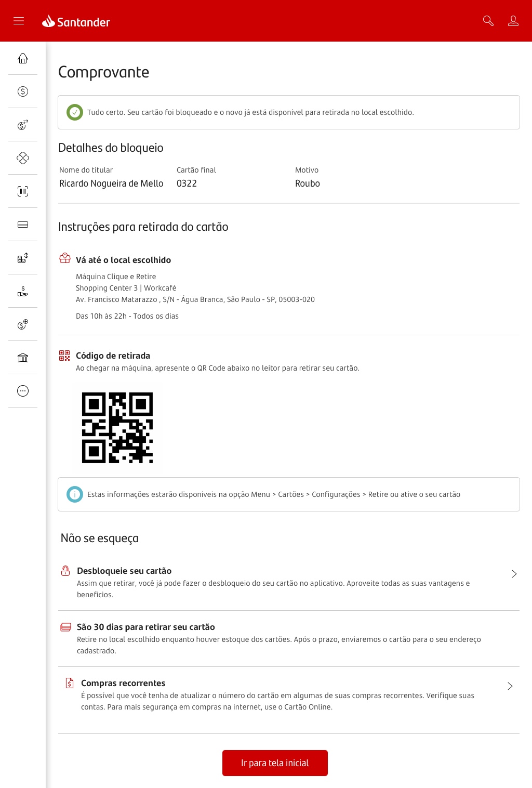This screenshot has height=788, width=532.
Task: Click the withdrawal QR code image
Action: (117, 428)
